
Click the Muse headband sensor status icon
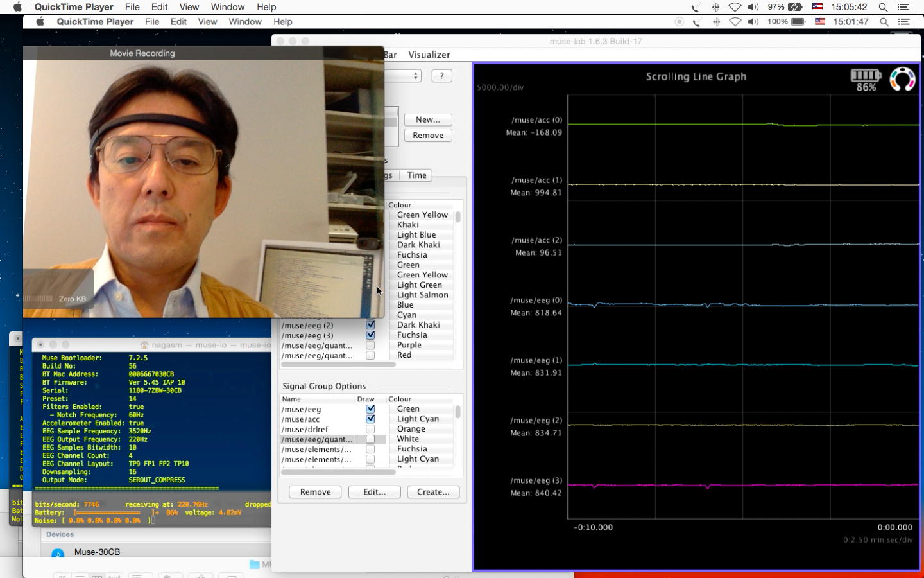[902, 79]
